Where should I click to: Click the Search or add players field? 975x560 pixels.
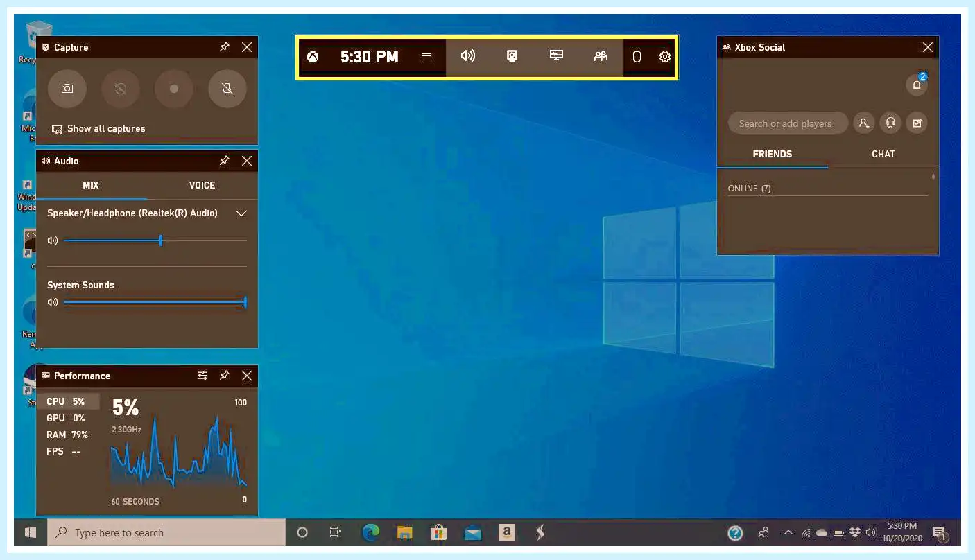(x=788, y=123)
